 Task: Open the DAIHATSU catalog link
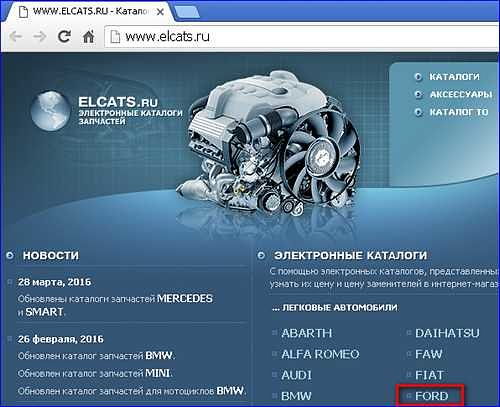pyautogui.click(x=447, y=333)
